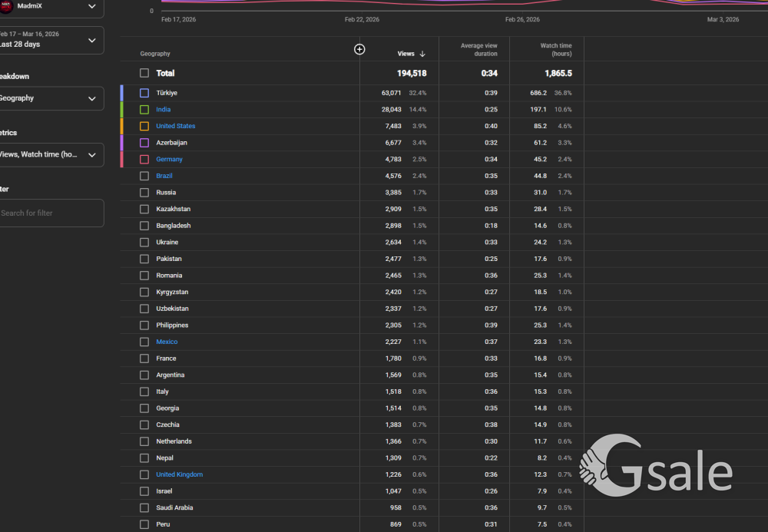Tick the Kazakhstan checkbox
This screenshot has height=532, width=768.
click(144, 209)
